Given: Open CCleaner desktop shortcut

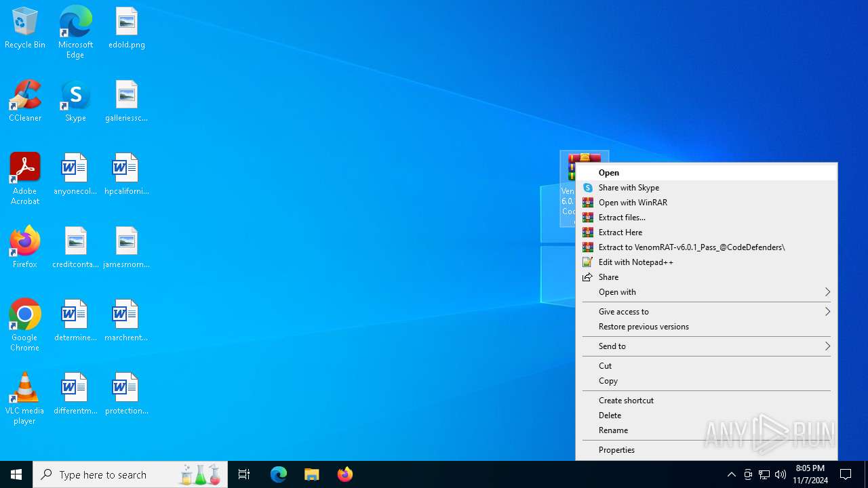Looking at the screenshot, I should pyautogui.click(x=25, y=102).
